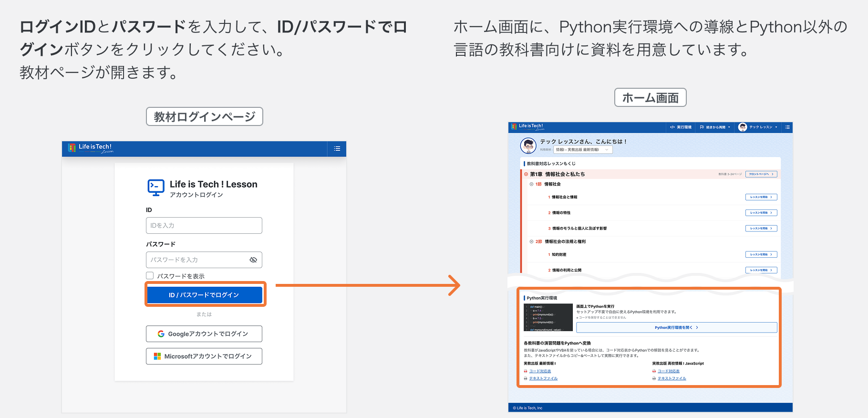Click the large profile avatar beside greeting
Image resolution: width=868 pixels, height=418 pixels.
(x=528, y=146)
